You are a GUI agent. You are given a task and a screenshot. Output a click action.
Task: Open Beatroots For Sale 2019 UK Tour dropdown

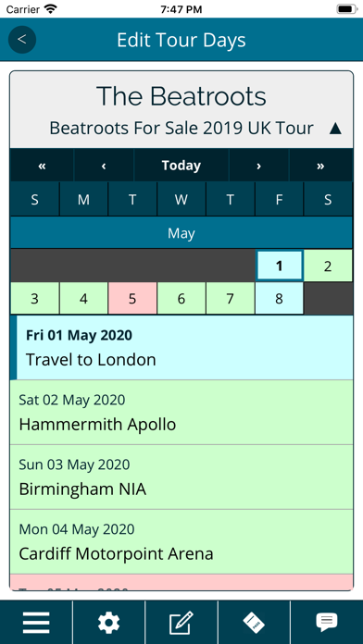tap(181, 128)
